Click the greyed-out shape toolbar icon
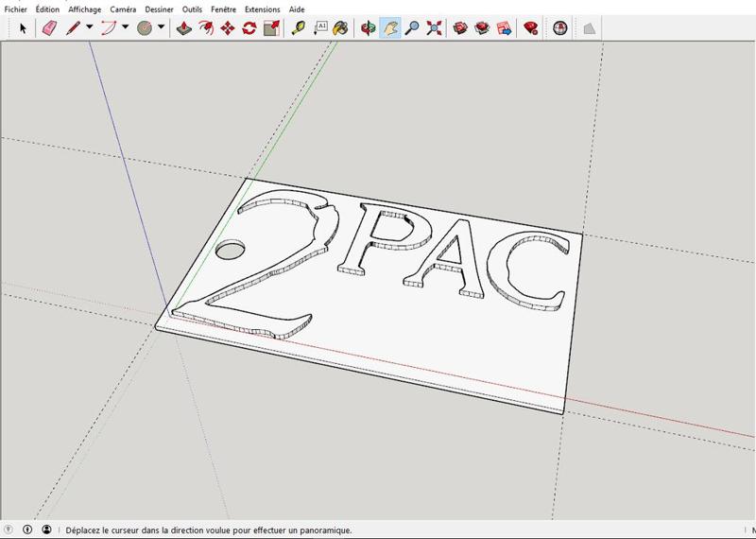Screen dimensions: 756x539 point(589,28)
